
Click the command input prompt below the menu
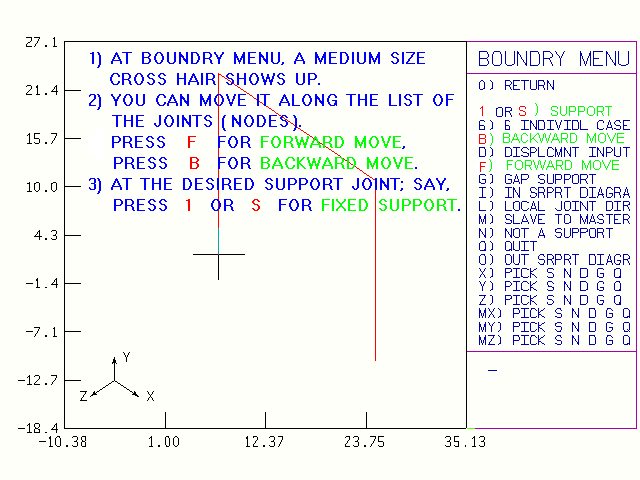pyautogui.click(x=492, y=371)
